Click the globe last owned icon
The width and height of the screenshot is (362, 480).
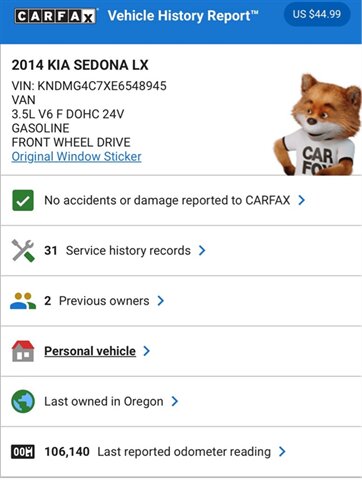pos(23,401)
